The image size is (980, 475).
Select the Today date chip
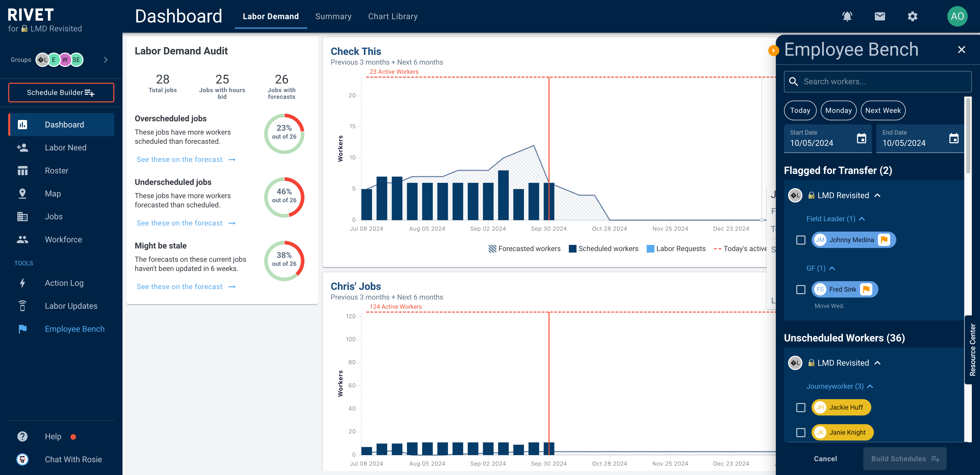click(x=800, y=110)
